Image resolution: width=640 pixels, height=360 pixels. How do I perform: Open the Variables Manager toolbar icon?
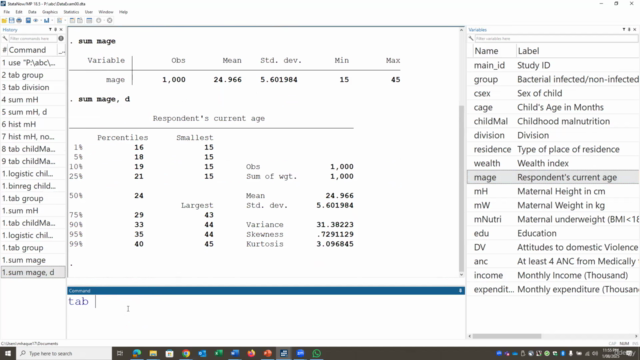click(x=89, y=20)
